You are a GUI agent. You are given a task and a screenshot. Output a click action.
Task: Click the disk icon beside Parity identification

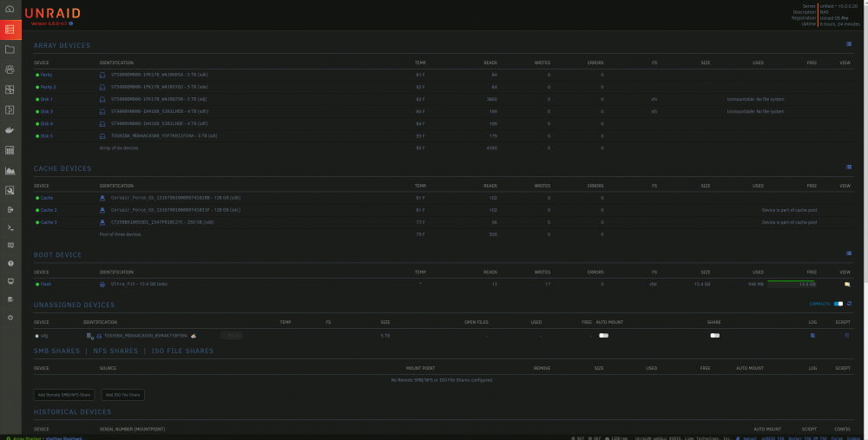pyautogui.click(x=102, y=75)
